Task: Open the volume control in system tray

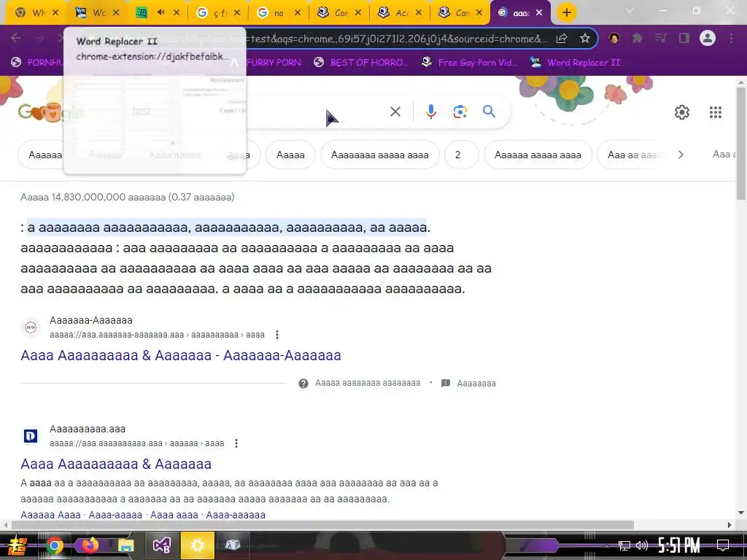Action: pyautogui.click(x=642, y=545)
